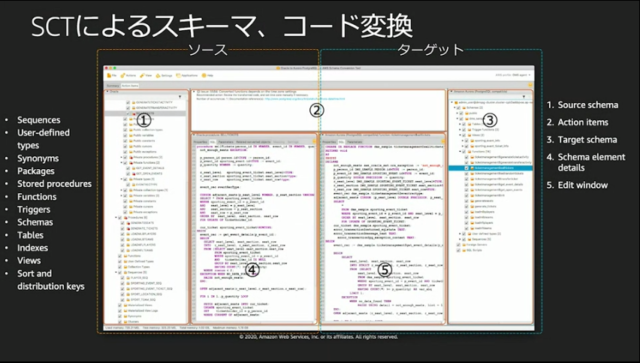
Task: Expand the Tables node in target tree
Action: click(x=460, y=124)
